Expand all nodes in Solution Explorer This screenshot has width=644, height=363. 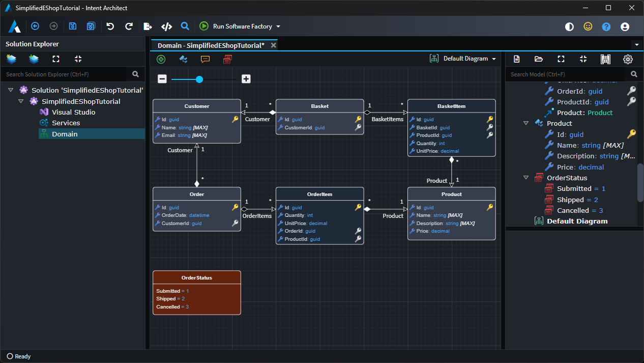56,59
